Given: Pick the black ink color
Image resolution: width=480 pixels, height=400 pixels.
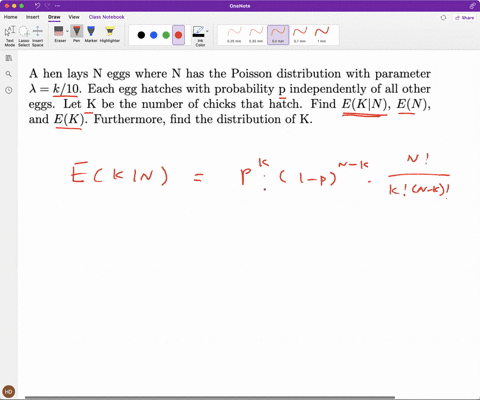Looking at the screenshot, I should (141, 35).
